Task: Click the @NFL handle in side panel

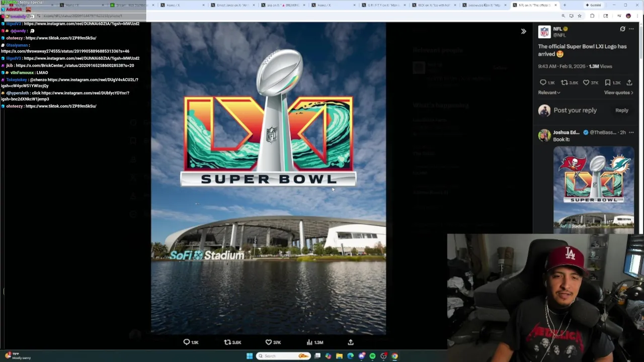Action: coord(559,35)
